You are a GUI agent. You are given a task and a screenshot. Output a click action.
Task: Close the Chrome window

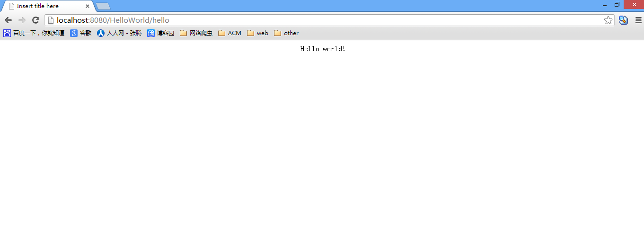pos(634,5)
